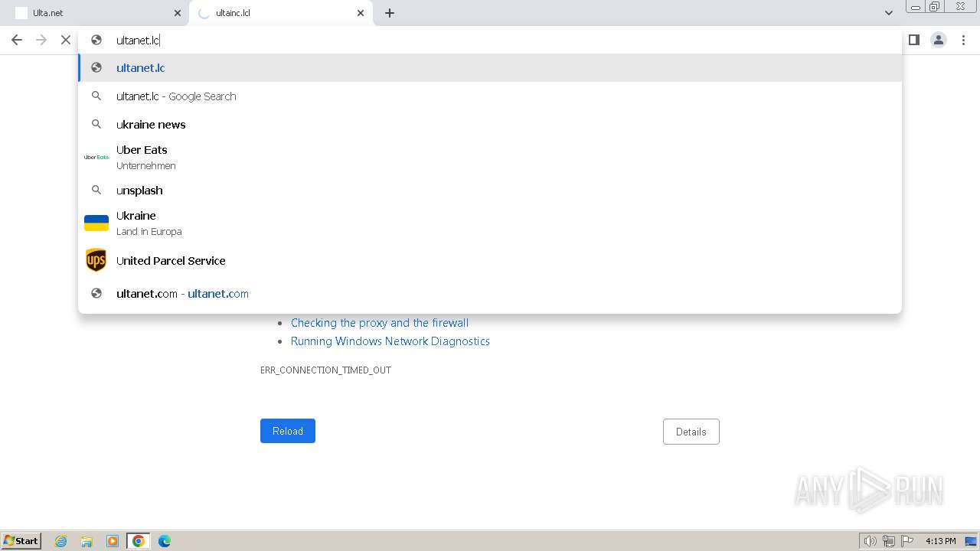Click the UPS logo icon
Screen dimensions: 980x551
point(96,261)
